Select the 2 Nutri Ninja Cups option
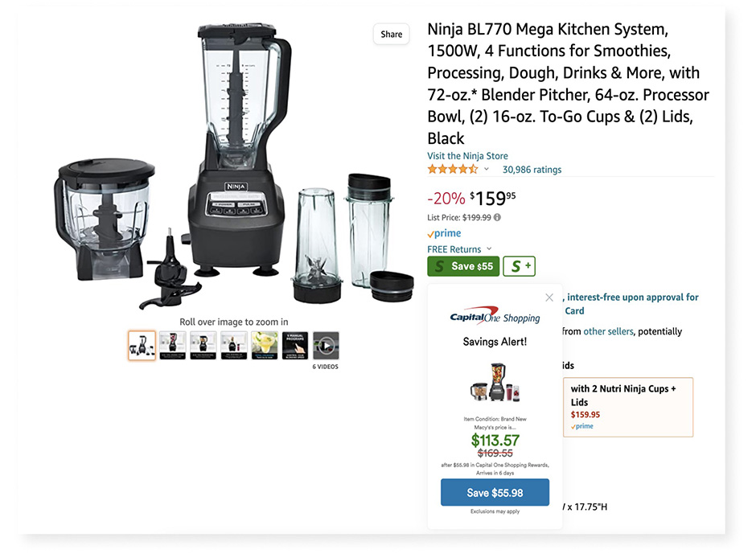 tap(627, 408)
